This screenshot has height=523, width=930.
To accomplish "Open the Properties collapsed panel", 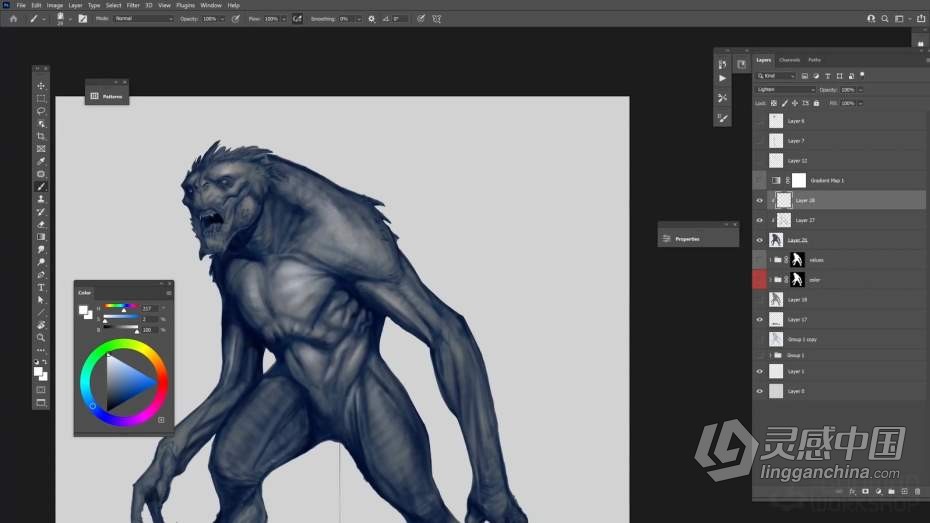I will click(698, 239).
